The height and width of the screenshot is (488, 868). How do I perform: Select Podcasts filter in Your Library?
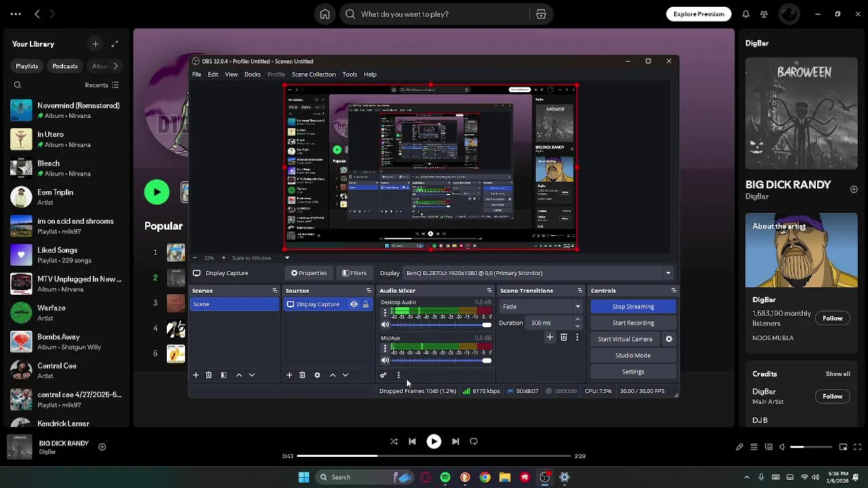click(65, 66)
